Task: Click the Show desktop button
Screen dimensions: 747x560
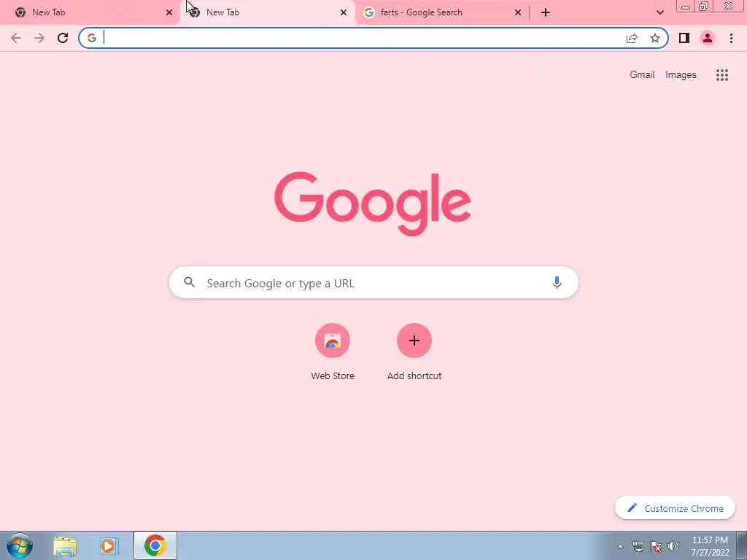Action: [x=742, y=545]
